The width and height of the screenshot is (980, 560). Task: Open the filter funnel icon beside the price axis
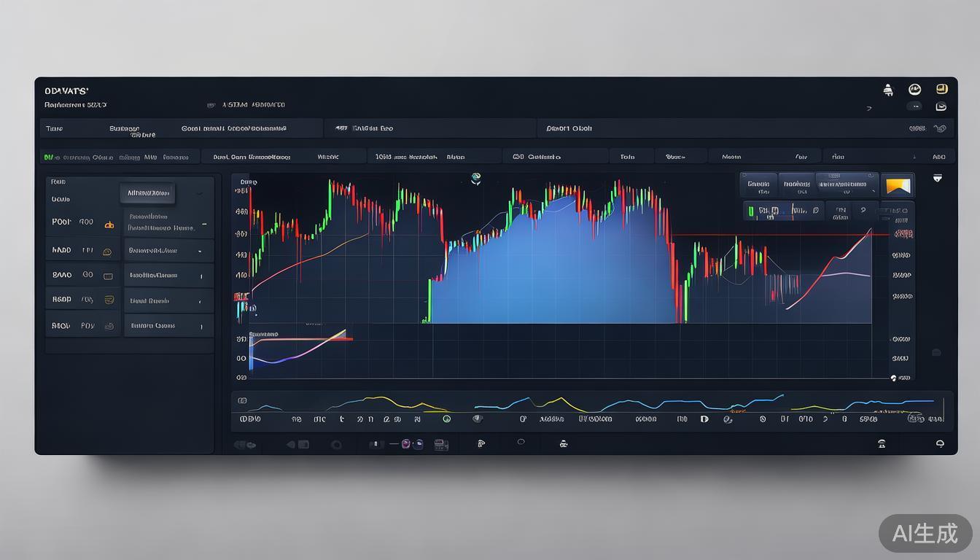coord(937,176)
